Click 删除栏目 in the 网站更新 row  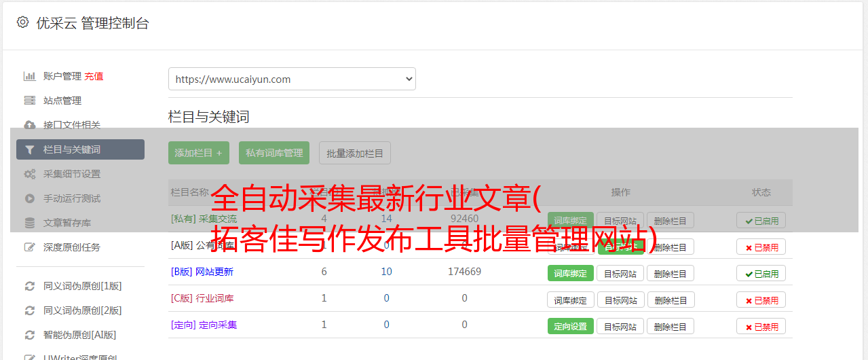click(671, 274)
